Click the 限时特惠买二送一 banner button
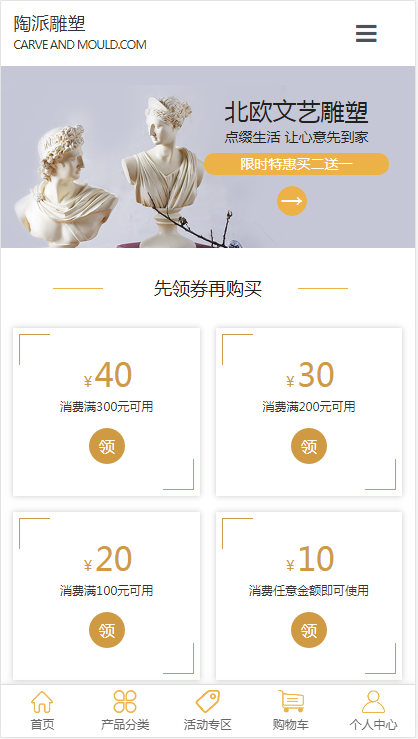Screen dimensions: 418x739 (x=296, y=164)
